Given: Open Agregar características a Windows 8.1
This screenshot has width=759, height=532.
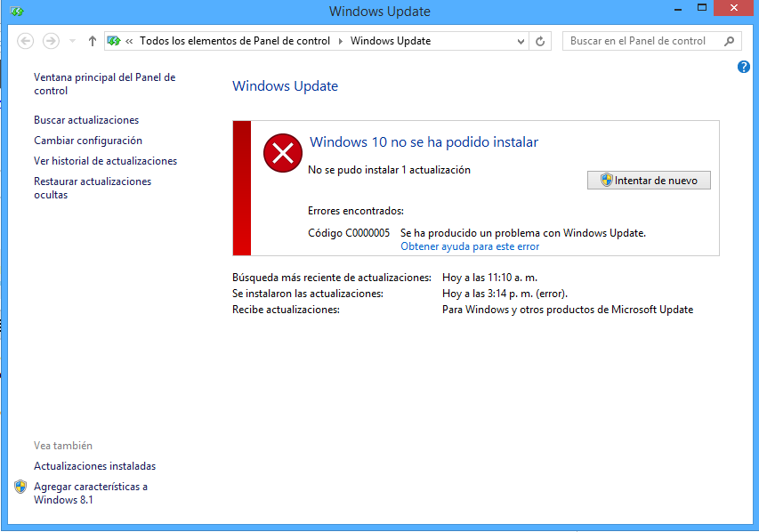Looking at the screenshot, I should pyautogui.click(x=91, y=493).
